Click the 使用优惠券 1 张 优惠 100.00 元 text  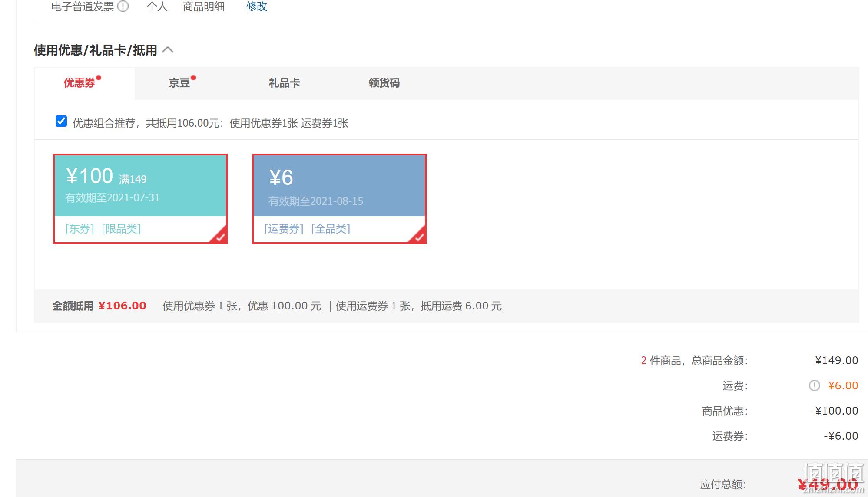(242, 306)
